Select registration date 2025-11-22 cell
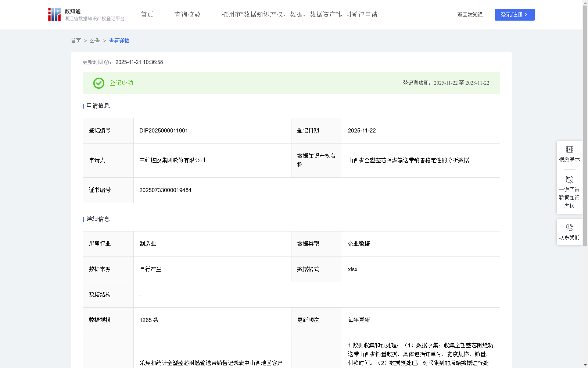This screenshot has width=588, height=368. (421, 131)
